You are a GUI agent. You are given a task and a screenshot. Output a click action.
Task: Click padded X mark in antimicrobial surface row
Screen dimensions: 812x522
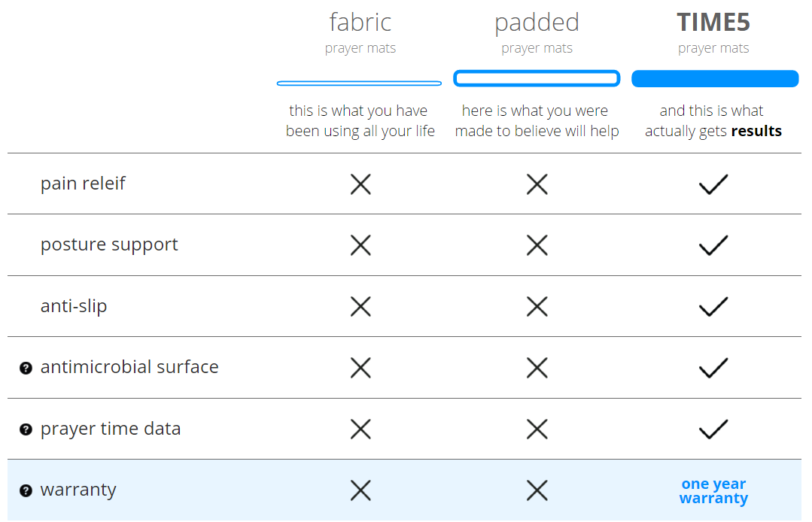[537, 368]
